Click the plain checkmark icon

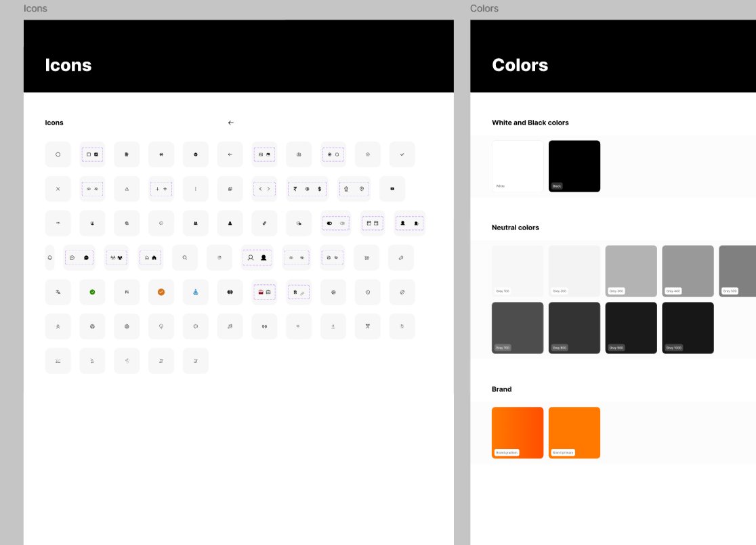coord(402,154)
